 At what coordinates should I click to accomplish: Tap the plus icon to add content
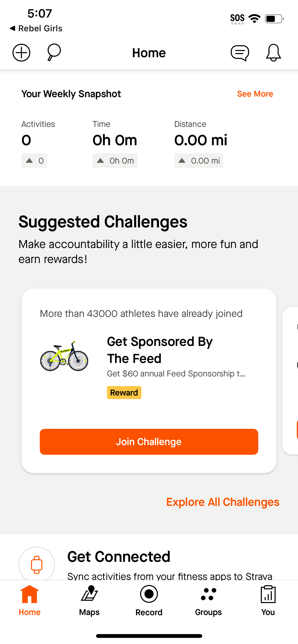(21, 52)
